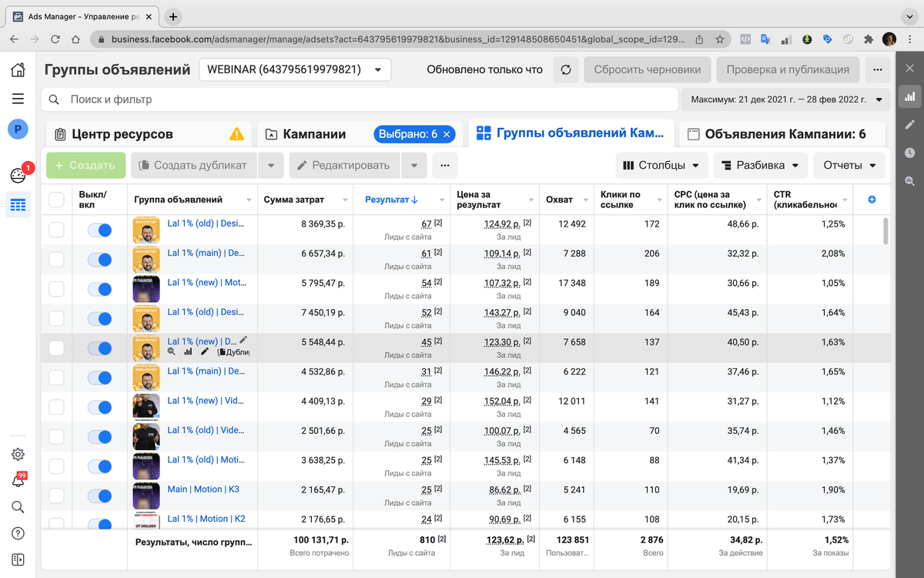Open the inspect magnifier icon in right panel
The image size is (924, 578).
910,182
